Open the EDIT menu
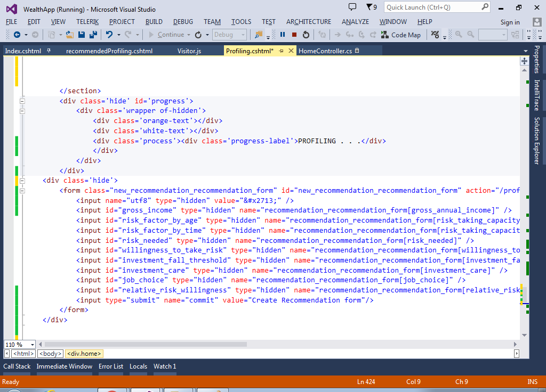The image size is (546, 392). pyautogui.click(x=34, y=21)
